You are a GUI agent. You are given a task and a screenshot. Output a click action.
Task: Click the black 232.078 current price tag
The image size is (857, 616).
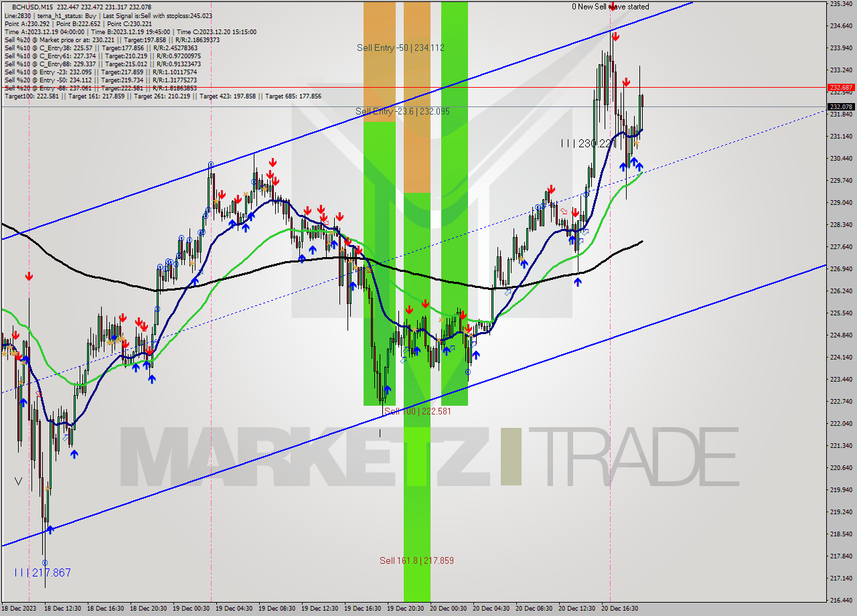[x=841, y=106]
